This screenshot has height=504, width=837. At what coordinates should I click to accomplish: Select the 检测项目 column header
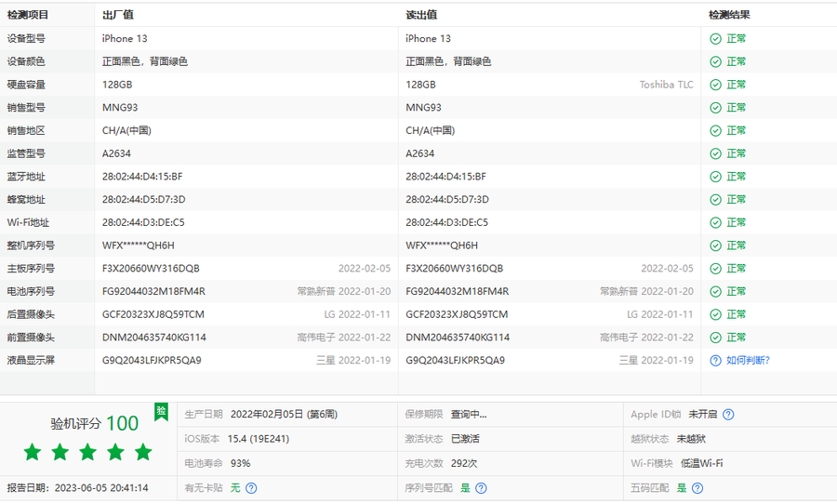pos(28,15)
